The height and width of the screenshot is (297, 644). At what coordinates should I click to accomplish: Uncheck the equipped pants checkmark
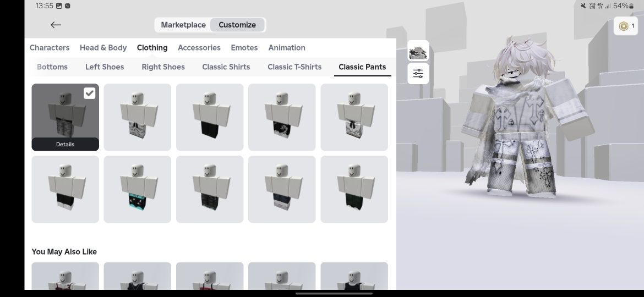point(90,93)
